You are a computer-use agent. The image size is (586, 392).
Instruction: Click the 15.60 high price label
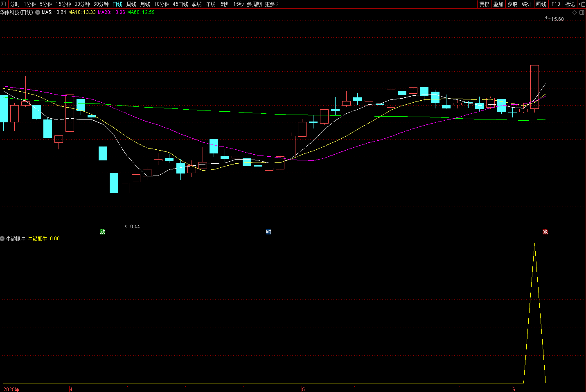[x=557, y=19]
